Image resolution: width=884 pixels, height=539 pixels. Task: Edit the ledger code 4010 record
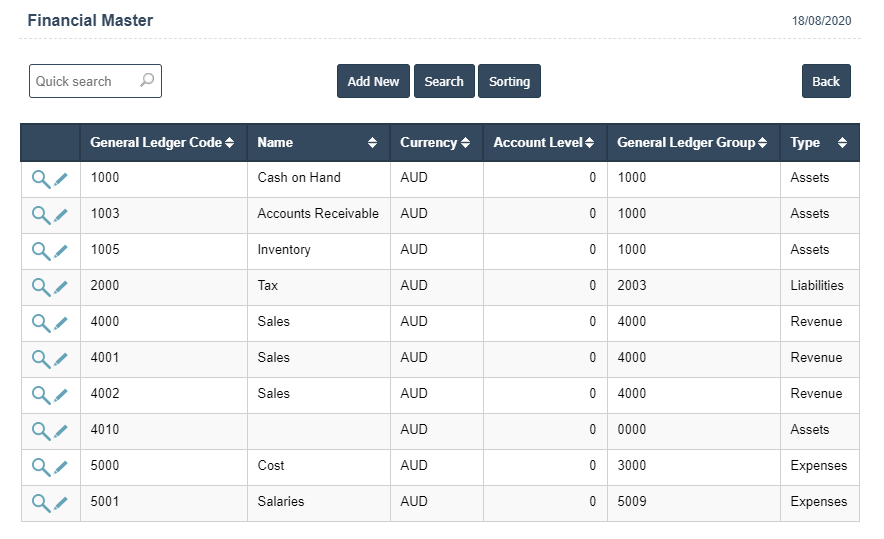point(61,431)
